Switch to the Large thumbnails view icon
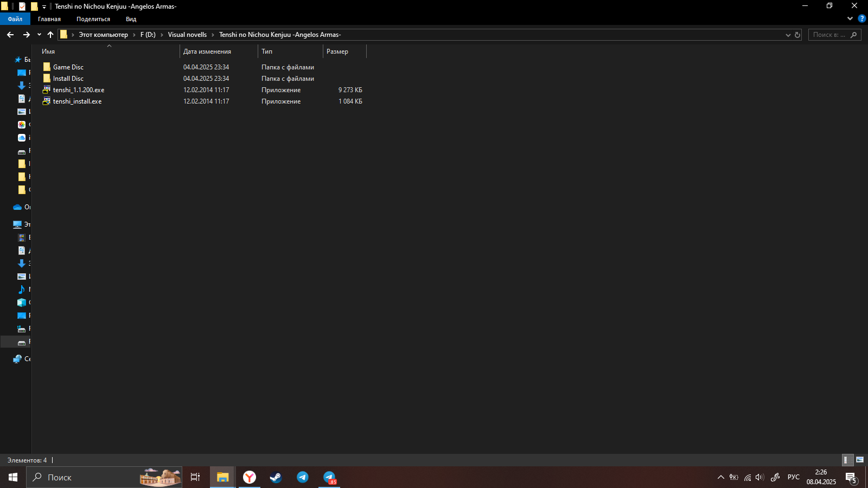The width and height of the screenshot is (868, 488). click(860, 460)
